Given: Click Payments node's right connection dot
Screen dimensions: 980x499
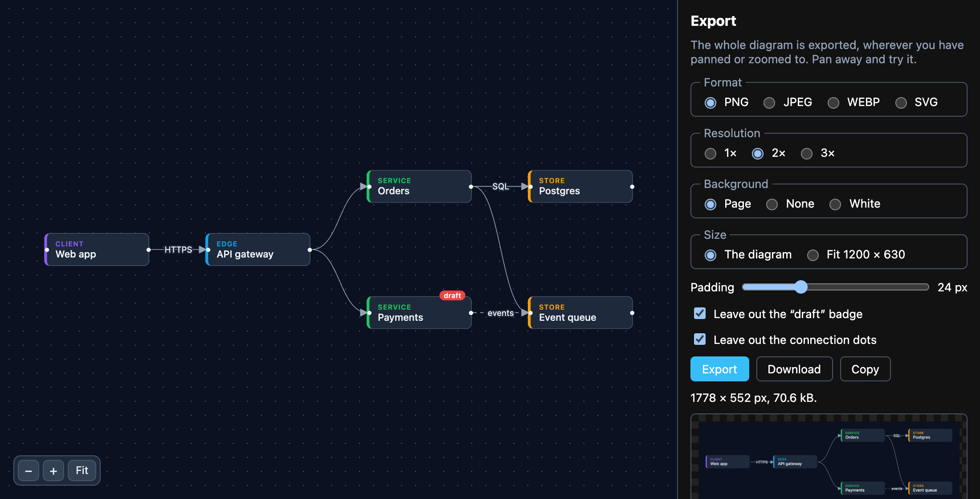Looking at the screenshot, I should [471, 313].
